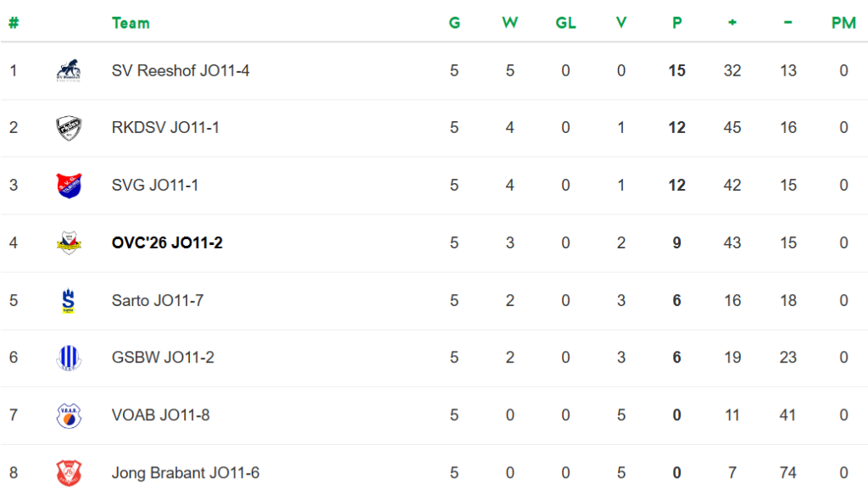Click the PM column header
This screenshot has width=868, height=500.
[843, 23]
